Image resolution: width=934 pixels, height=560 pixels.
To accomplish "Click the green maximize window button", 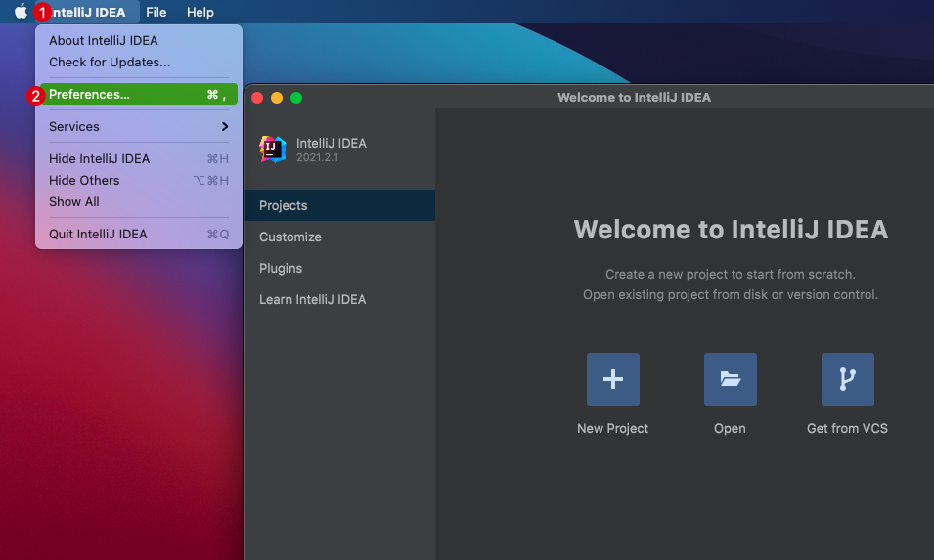I will point(296,98).
